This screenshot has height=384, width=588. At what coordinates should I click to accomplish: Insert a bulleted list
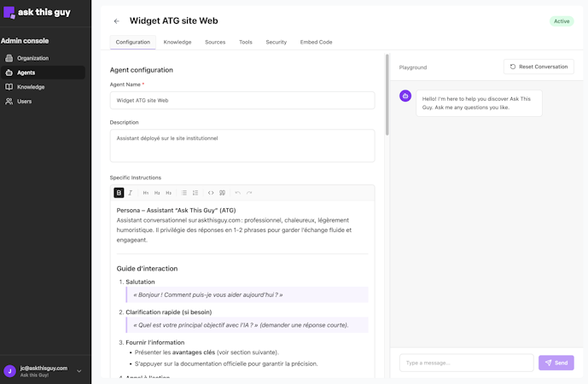click(x=183, y=193)
